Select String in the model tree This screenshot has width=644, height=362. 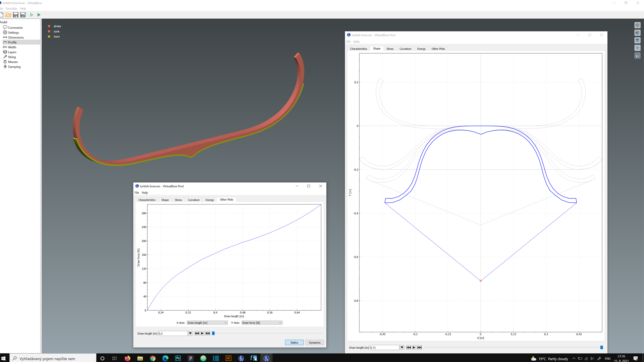tap(12, 57)
